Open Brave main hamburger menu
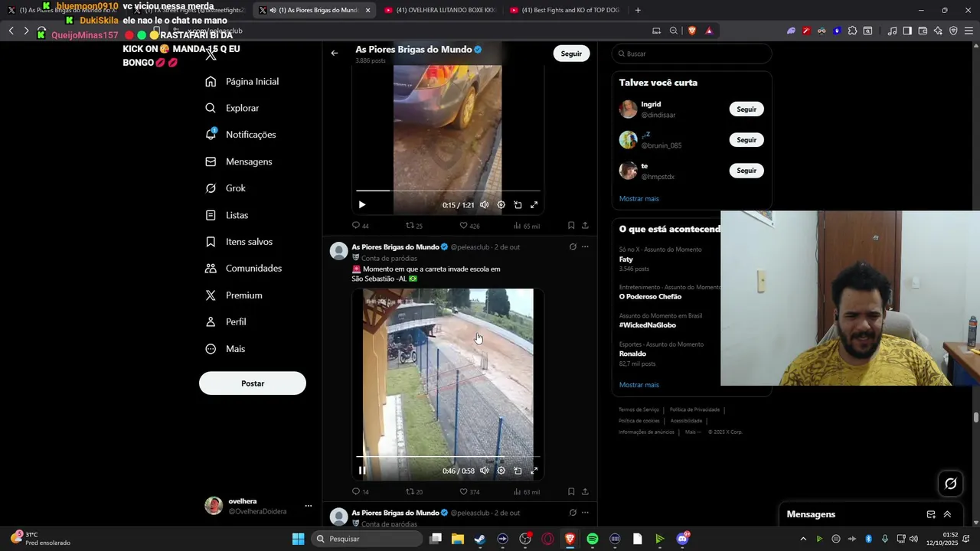 click(x=969, y=31)
